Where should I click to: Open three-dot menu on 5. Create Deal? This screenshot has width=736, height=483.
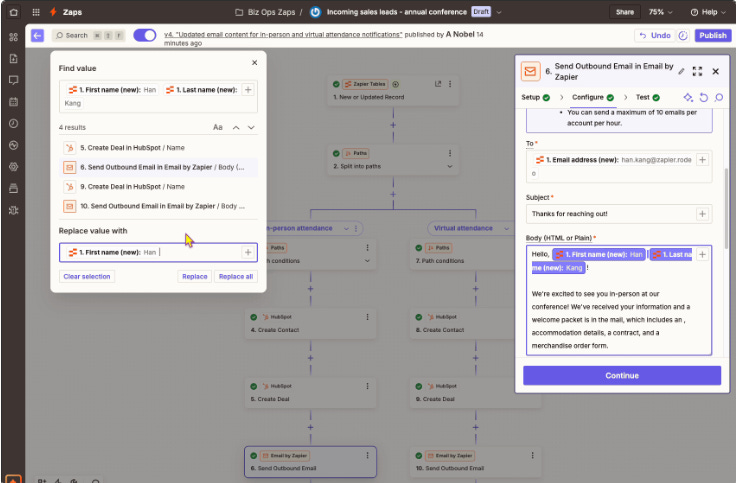click(368, 386)
